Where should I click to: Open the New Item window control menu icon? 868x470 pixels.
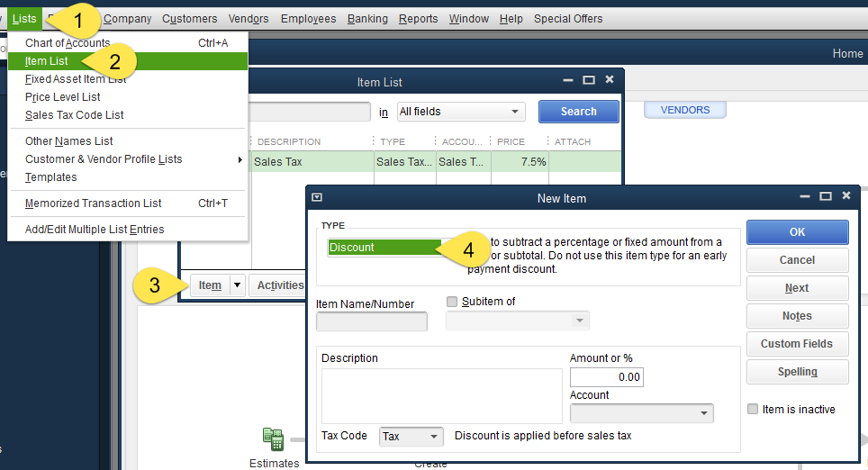pyautogui.click(x=317, y=197)
